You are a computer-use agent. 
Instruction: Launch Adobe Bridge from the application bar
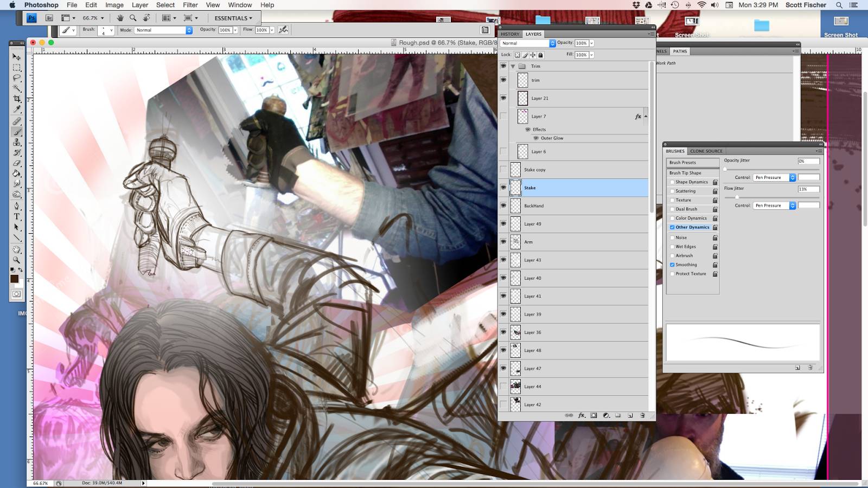[x=49, y=18]
